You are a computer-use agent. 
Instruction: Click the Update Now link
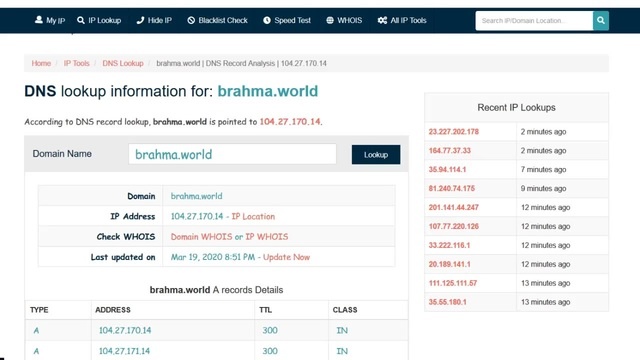click(287, 257)
